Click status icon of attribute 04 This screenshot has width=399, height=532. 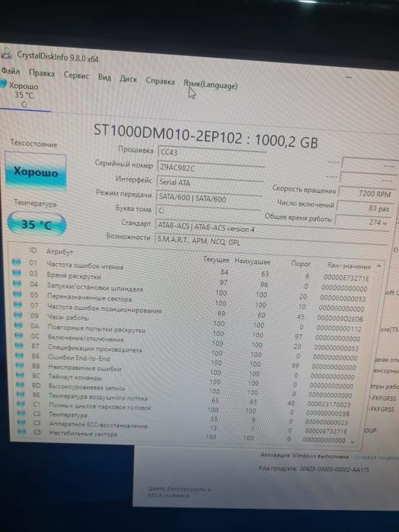pyautogui.click(x=17, y=283)
